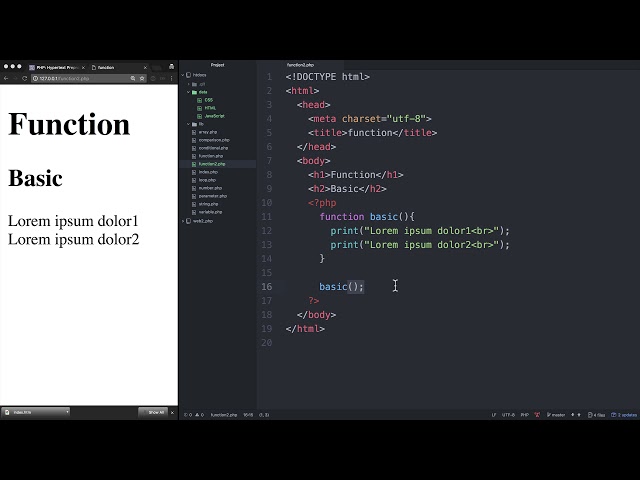Bookmark the page with the star icon
Screen dimensions: 640x480
pos(142,78)
